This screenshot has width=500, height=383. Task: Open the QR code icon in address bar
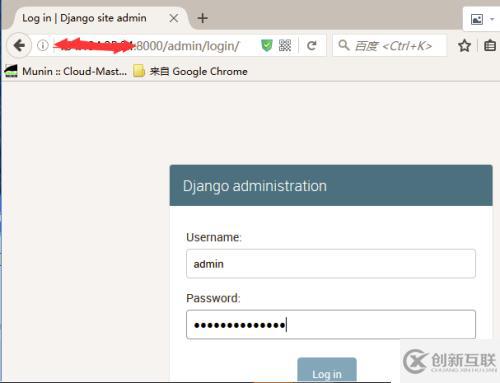click(285, 45)
